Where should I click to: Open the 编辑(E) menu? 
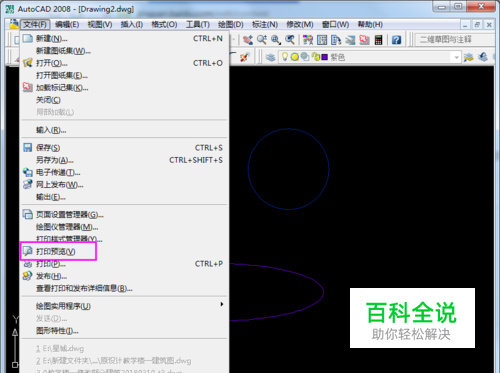67,24
